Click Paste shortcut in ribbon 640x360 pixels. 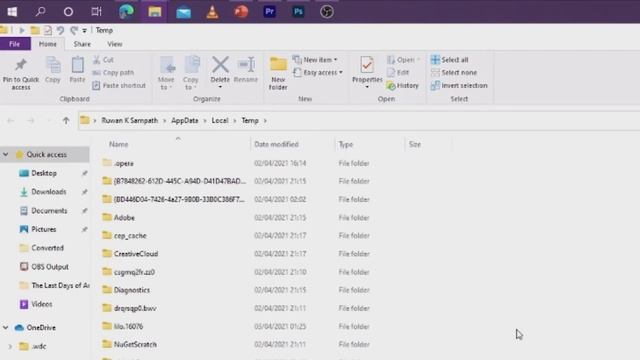click(x=119, y=85)
